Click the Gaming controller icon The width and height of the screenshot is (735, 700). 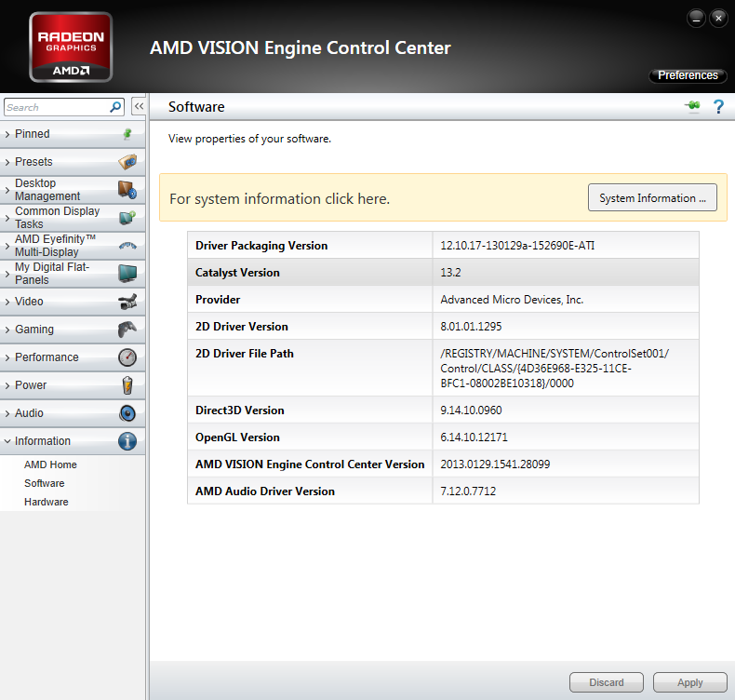127,330
